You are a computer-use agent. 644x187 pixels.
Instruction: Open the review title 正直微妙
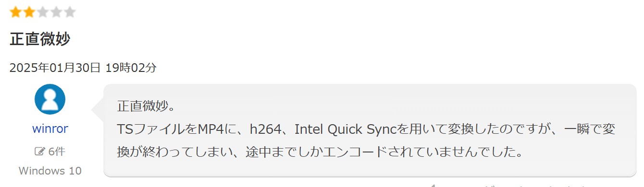[40, 39]
